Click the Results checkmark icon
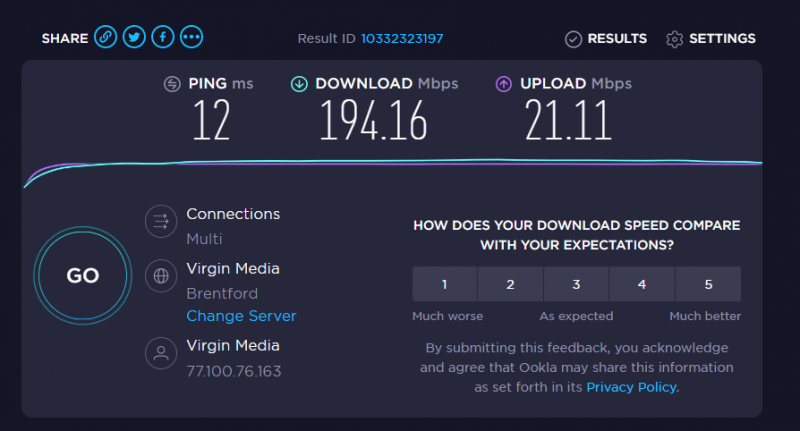Image resolution: width=800 pixels, height=431 pixels. click(x=573, y=39)
